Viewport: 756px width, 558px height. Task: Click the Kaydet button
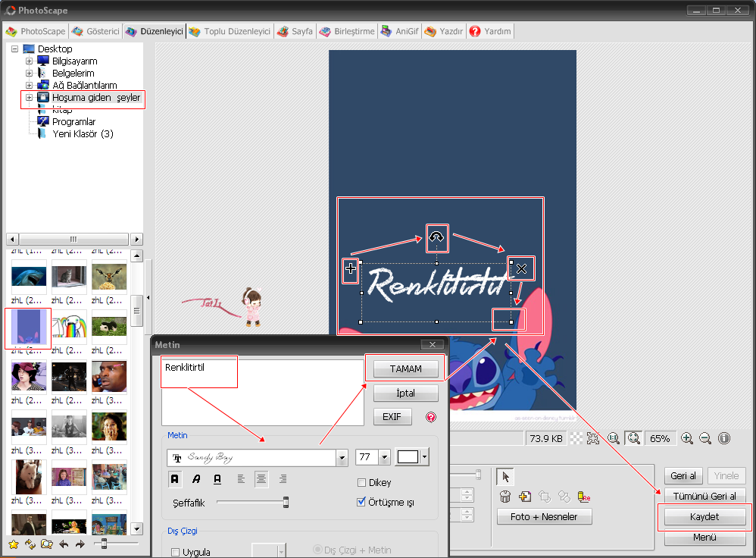[x=704, y=516]
